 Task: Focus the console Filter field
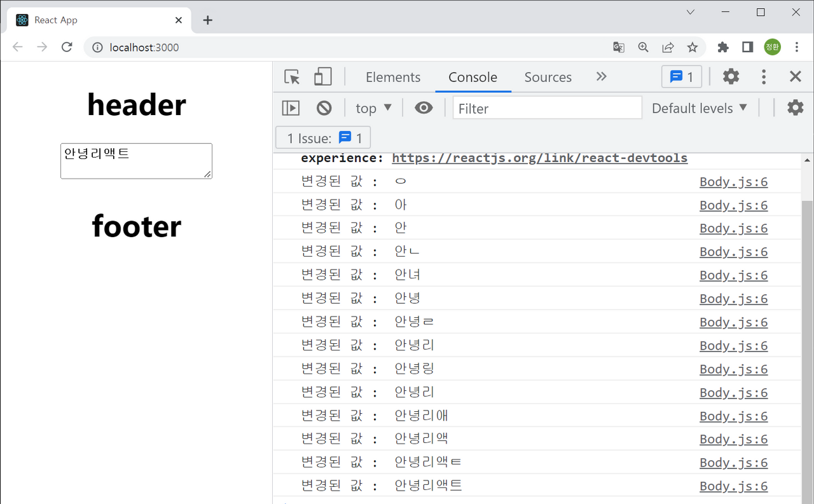point(548,108)
